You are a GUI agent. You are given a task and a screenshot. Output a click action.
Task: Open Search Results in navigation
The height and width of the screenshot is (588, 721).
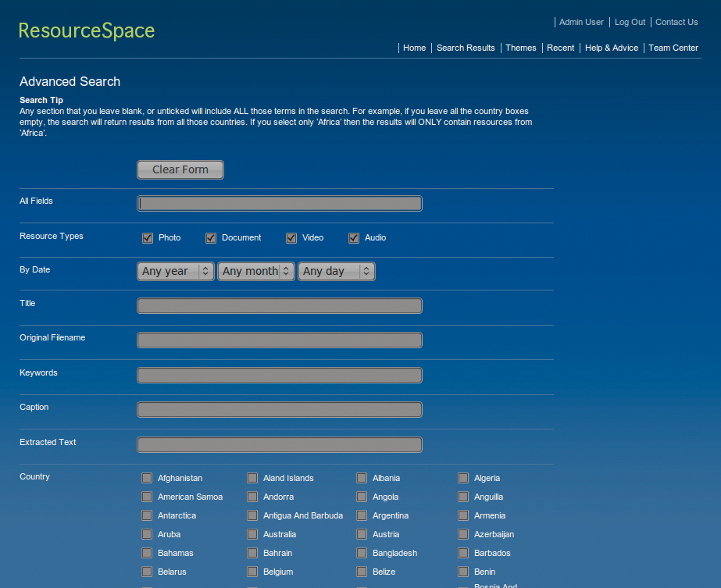(466, 48)
